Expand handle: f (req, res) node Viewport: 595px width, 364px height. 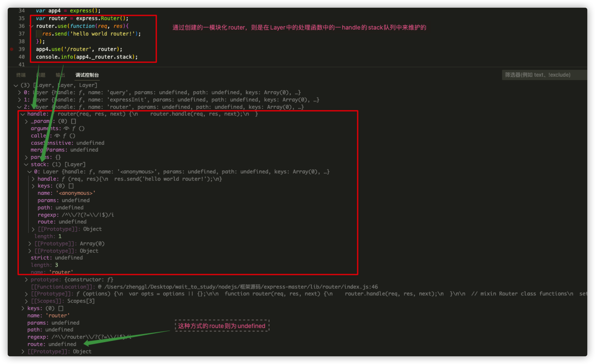coord(33,179)
